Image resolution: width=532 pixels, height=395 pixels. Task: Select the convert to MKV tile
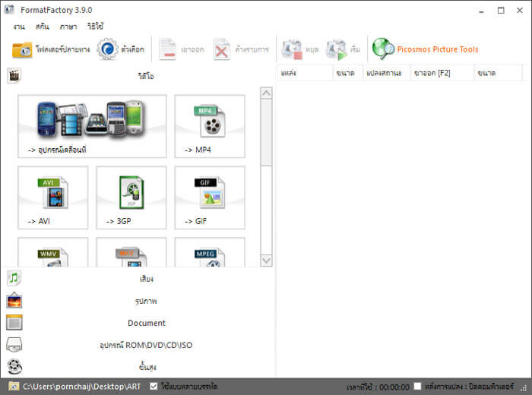131,252
